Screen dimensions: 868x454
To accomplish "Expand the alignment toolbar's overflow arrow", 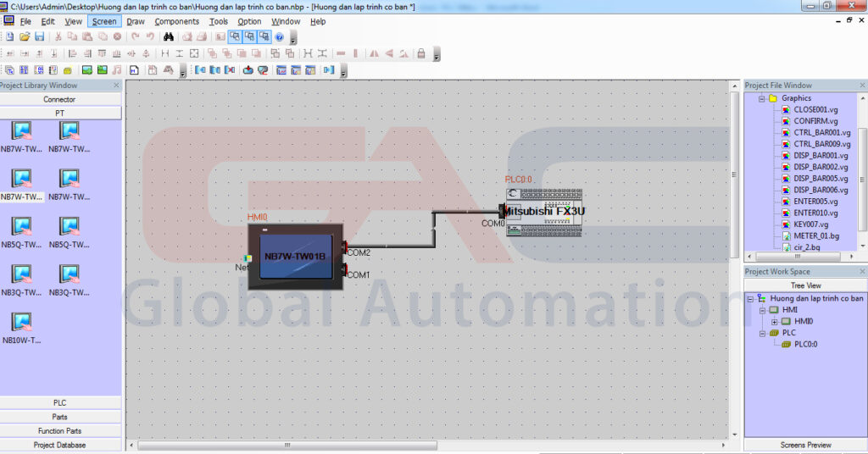I will (x=437, y=55).
